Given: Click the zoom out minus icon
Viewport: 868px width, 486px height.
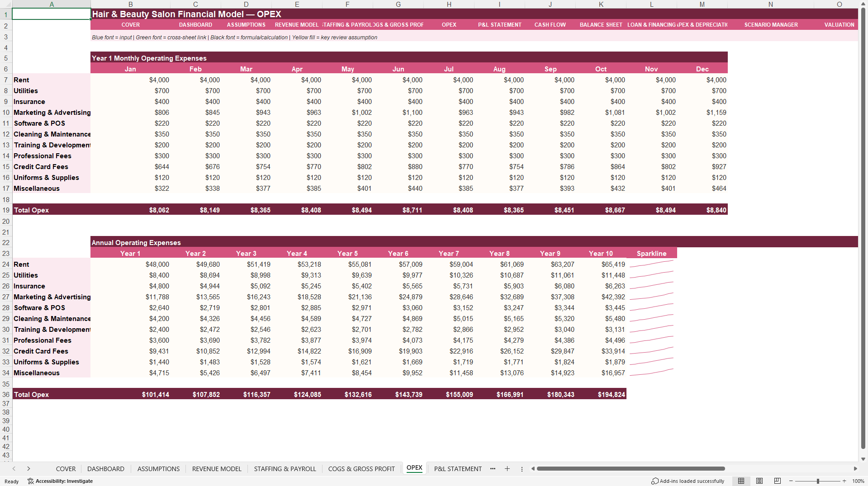Looking at the screenshot, I should pos(791,481).
